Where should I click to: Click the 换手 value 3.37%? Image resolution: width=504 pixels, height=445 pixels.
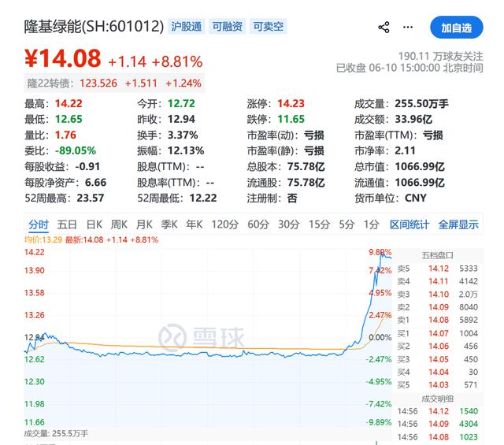point(183,135)
